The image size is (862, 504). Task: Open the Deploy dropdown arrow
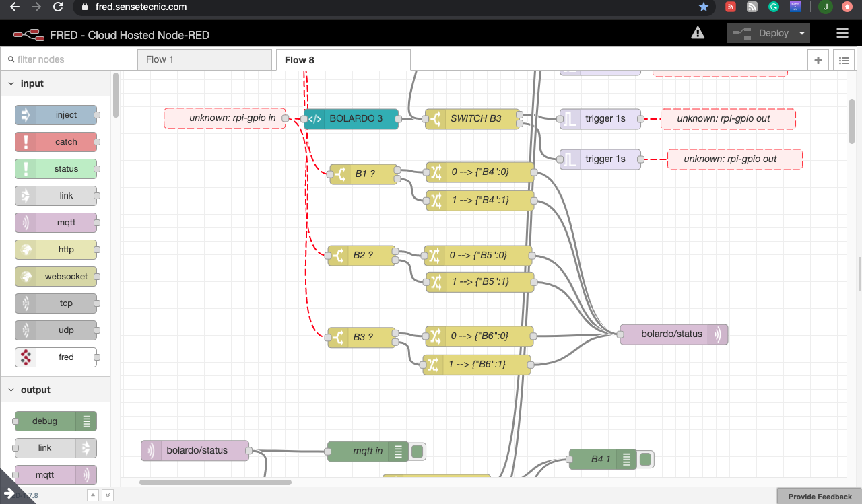801,32
